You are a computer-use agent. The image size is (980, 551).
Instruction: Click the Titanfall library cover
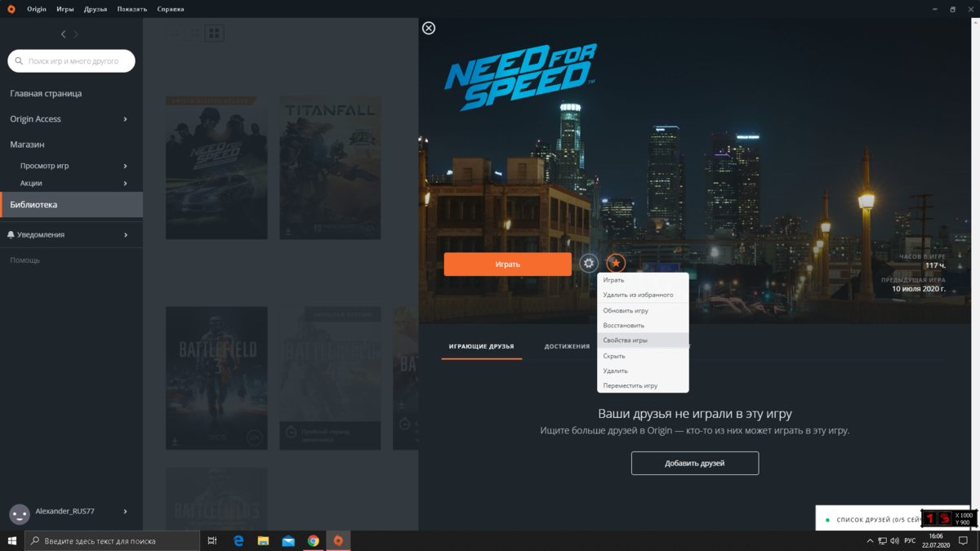(x=330, y=167)
